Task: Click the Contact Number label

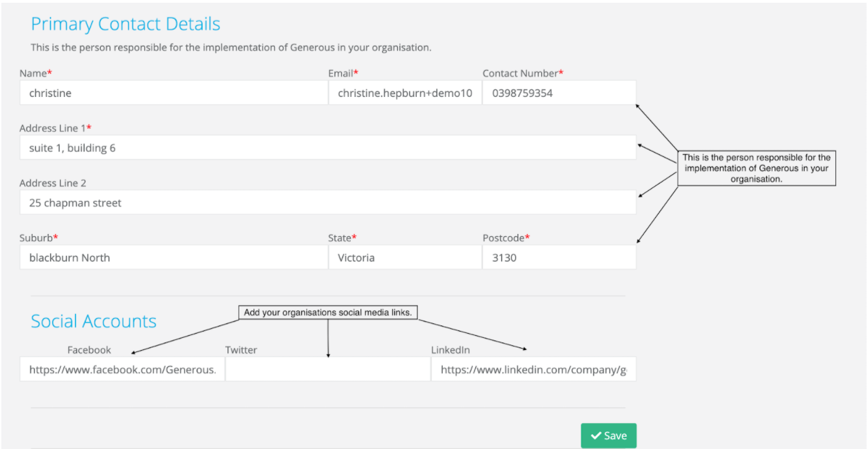Action: 523,73
